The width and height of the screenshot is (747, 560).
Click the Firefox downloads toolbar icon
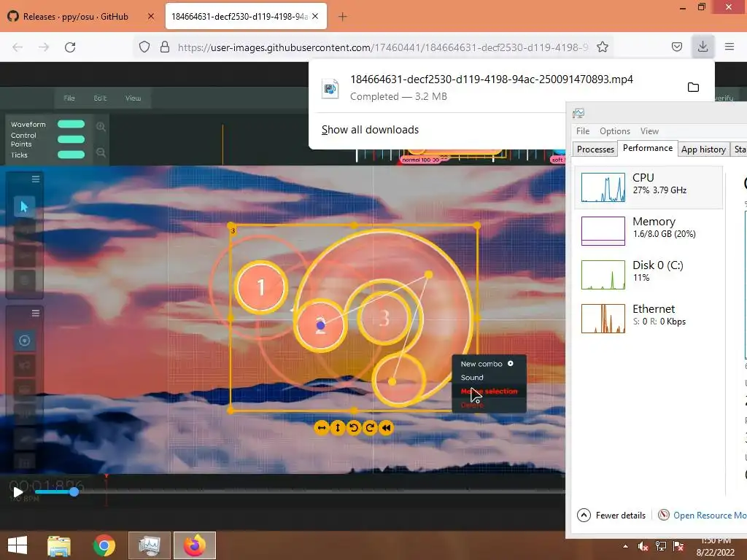pyautogui.click(x=703, y=47)
